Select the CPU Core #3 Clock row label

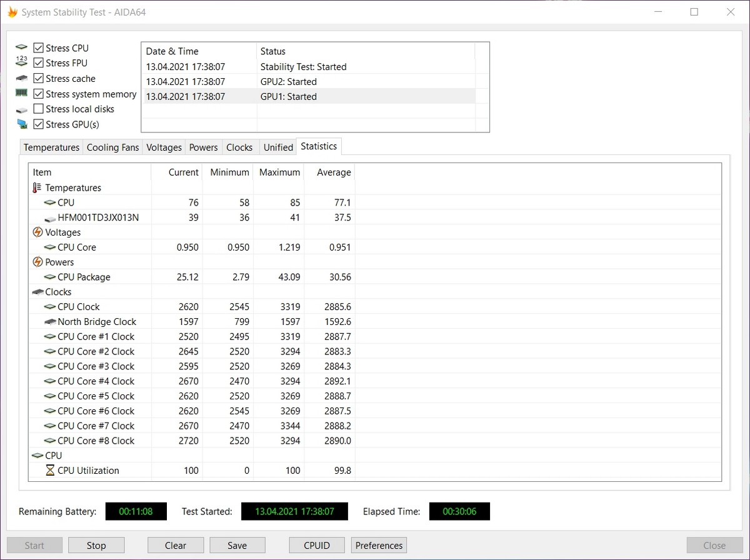pos(96,366)
